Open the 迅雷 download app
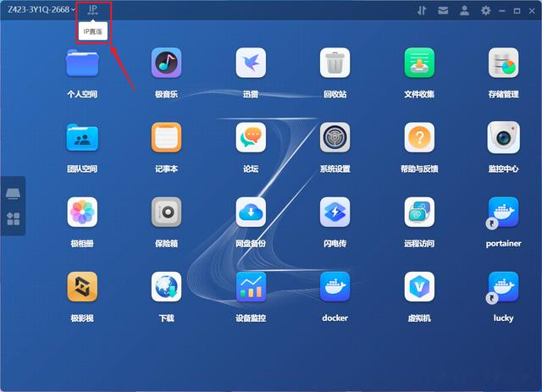 tap(251, 63)
